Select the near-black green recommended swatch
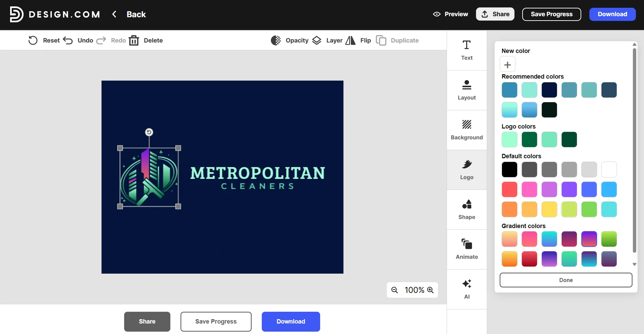The width and height of the screenshot is (644, 334). [549, 110]
